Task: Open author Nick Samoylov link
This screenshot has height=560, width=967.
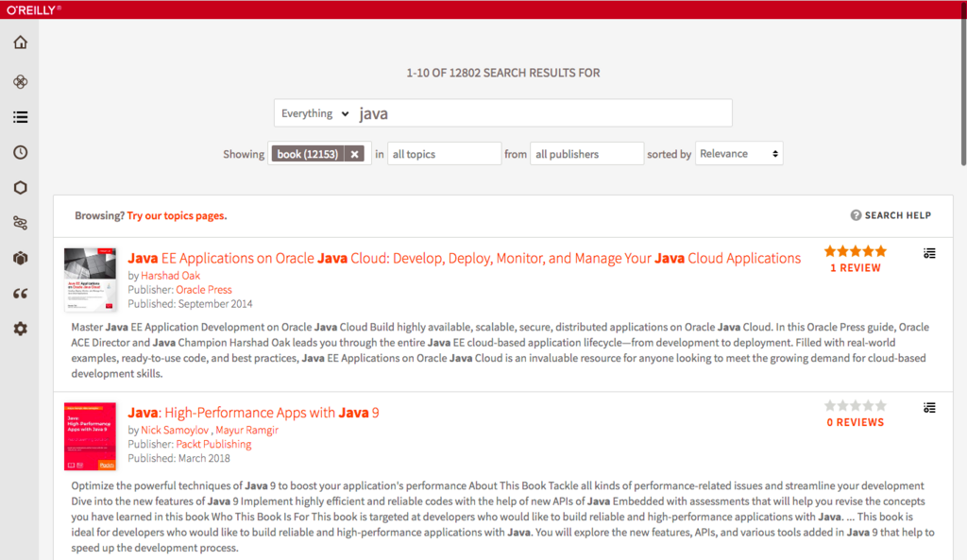Action: click(175, 430)
